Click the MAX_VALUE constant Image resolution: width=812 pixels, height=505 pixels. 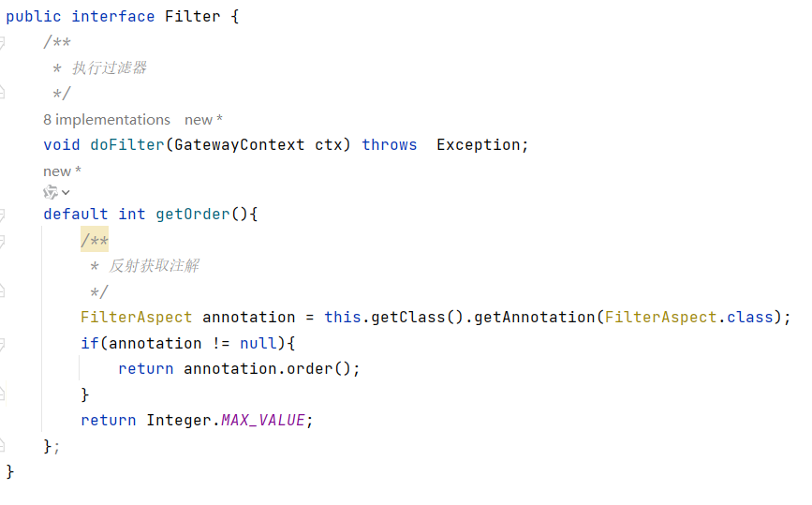click(262, 421)
